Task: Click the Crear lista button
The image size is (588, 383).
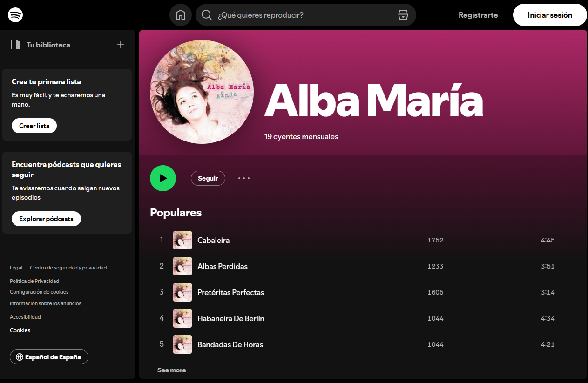Action: click(34, 126)
